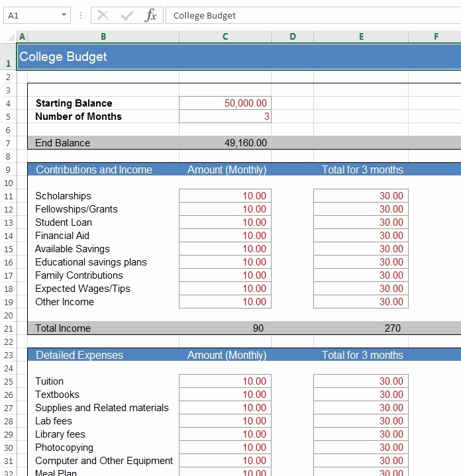Click the Expected Wages/Tips label

(83, 289)
